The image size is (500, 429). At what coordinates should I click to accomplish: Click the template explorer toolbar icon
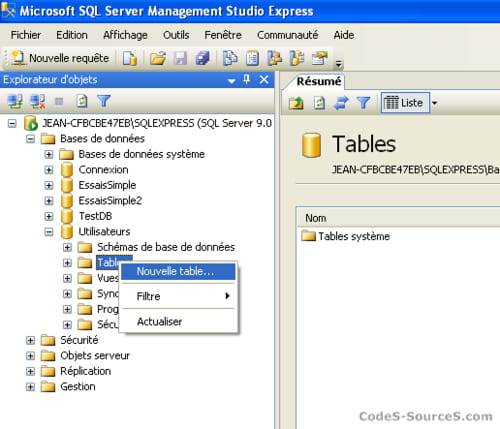pyautogui.click(x=297, y=58)
